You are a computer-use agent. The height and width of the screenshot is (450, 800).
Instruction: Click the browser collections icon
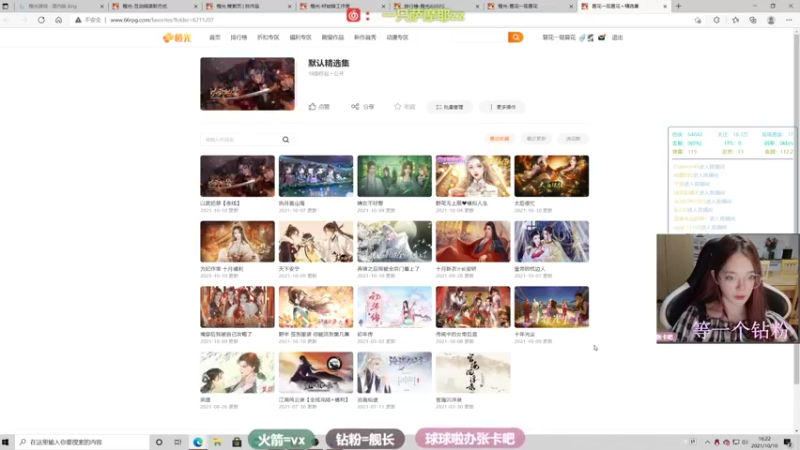pos(753,20)
